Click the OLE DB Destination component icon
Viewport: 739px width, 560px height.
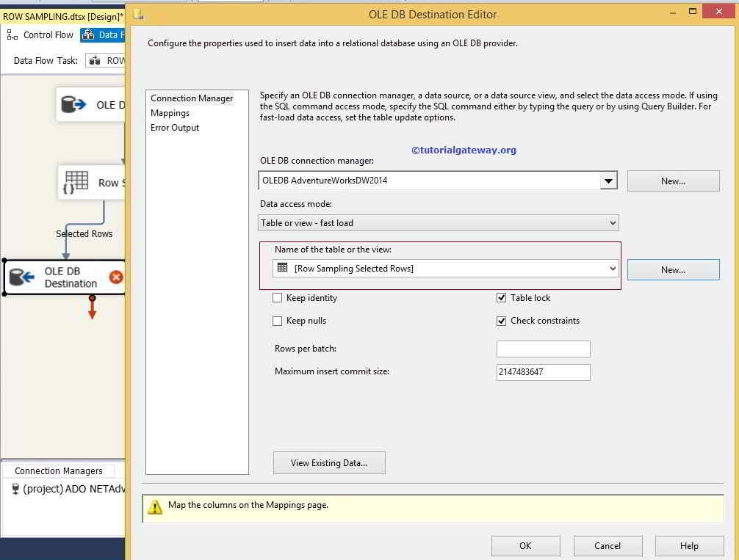point(22,277)
